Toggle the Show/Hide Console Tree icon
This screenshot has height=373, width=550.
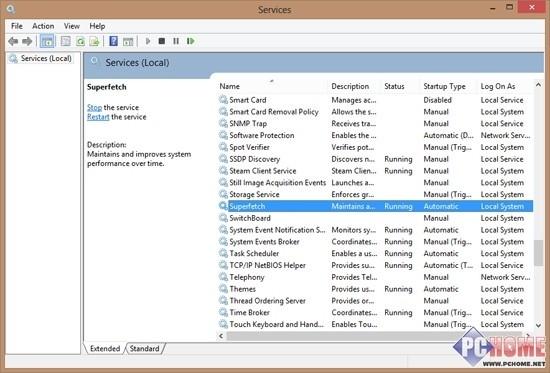pos(47,41)
